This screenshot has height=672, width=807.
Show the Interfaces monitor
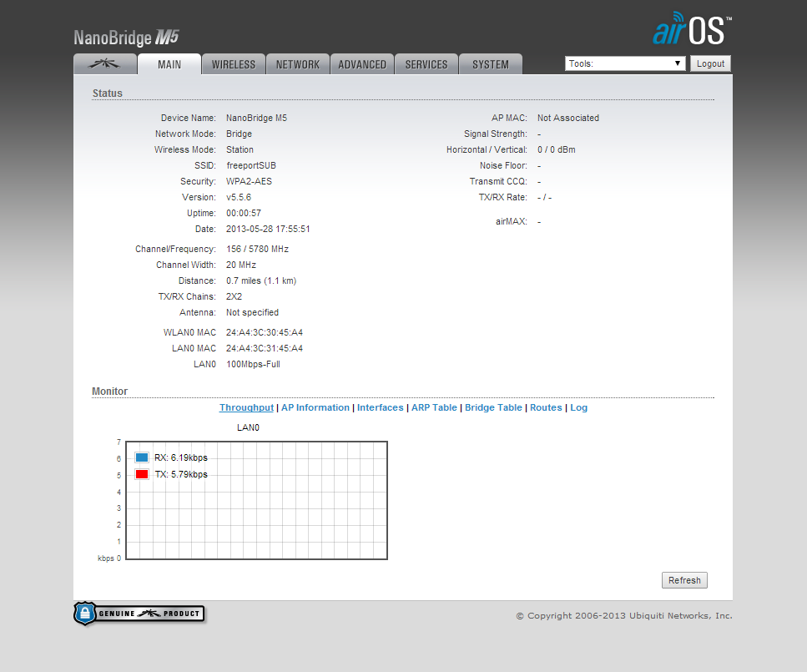click(x=381, y=407)
